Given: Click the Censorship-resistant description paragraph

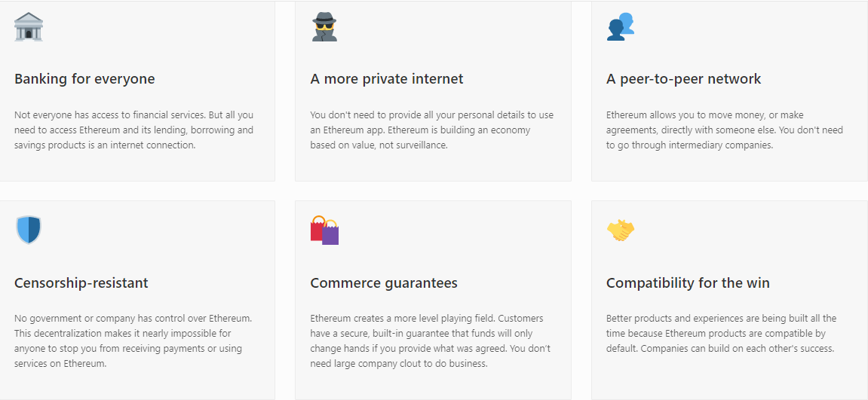Looking at the screenshot, I should (x=133, y=340).
